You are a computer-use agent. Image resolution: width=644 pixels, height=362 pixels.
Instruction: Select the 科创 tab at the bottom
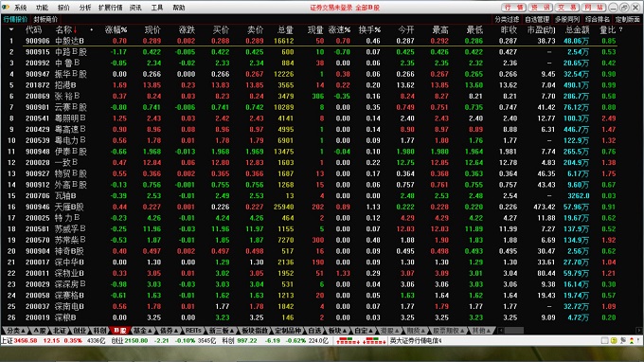point(99,331)
